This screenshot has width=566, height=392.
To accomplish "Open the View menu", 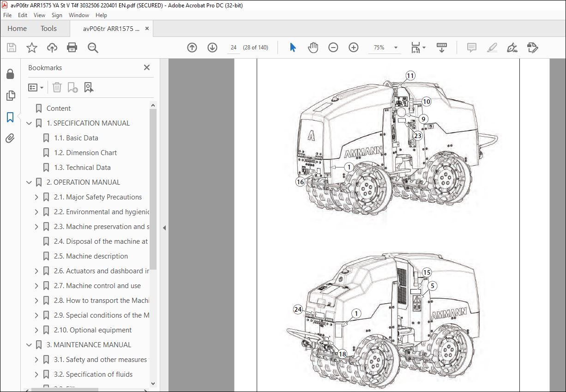I will coord(39,15).
